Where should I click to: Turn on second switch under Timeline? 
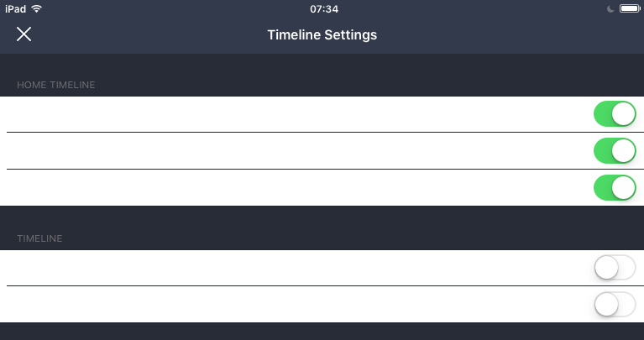(614, 304)
